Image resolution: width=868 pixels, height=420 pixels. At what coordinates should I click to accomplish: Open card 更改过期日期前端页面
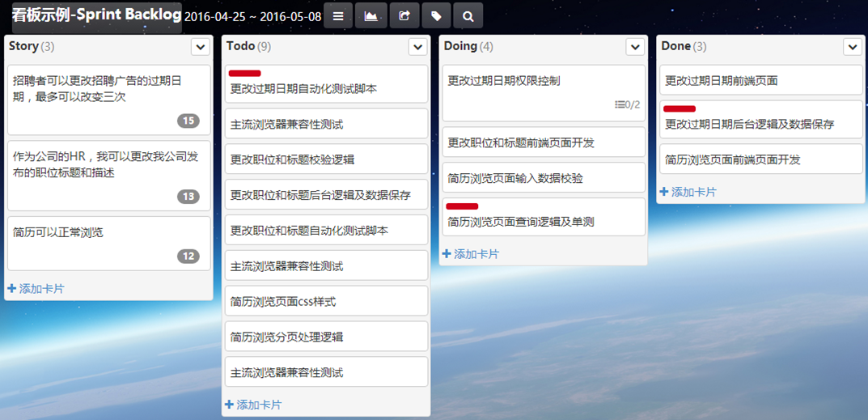pyautogui.click(x=761, y=80)
